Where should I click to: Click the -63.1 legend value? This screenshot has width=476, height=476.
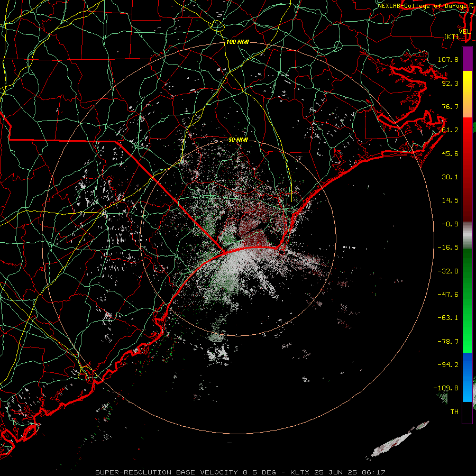click(448, 318)
